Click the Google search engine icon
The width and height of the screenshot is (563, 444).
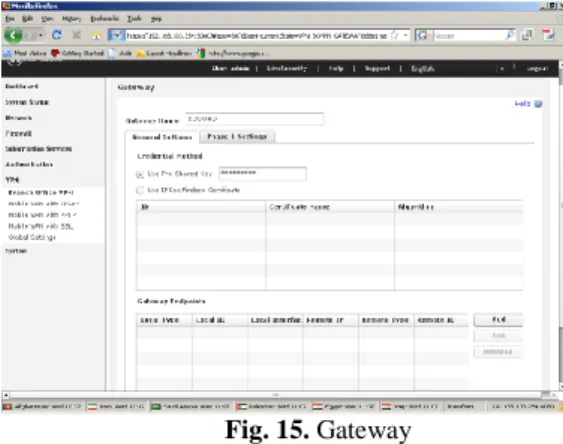pos(422,35)
